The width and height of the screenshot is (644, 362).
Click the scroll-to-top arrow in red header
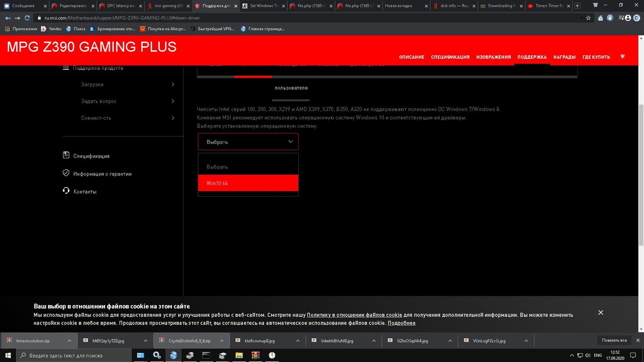(x=622, y=57)
